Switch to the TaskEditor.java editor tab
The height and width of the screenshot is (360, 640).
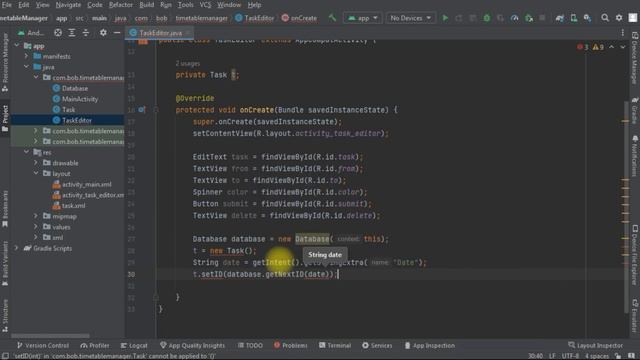point(160,33)
